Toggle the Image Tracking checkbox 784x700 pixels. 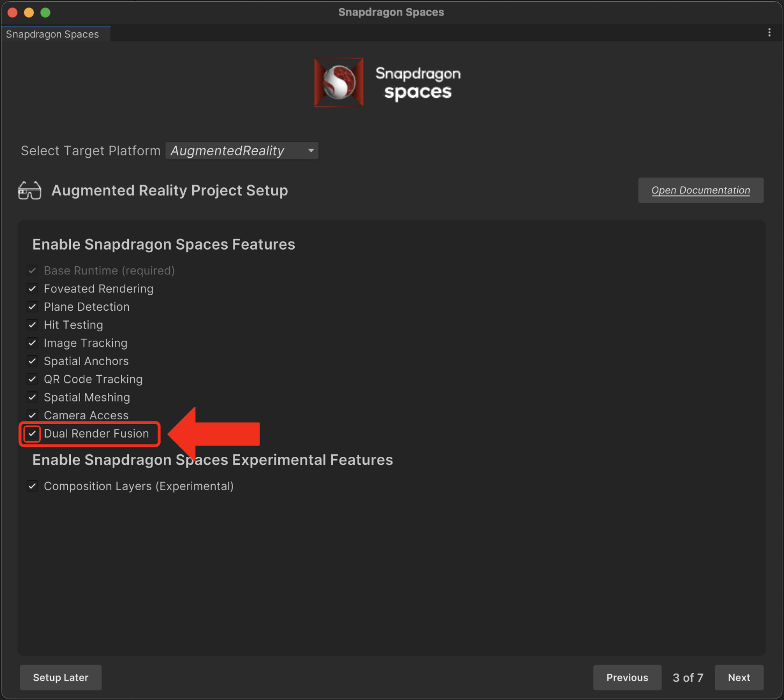click(x=32, y=343)
